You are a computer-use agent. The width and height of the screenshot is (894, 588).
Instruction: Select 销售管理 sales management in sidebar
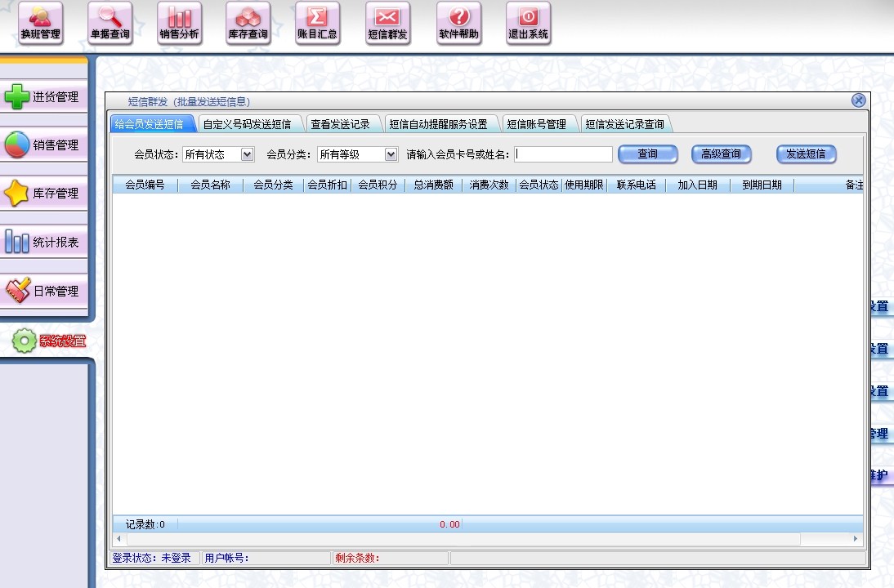pos(43,145)
